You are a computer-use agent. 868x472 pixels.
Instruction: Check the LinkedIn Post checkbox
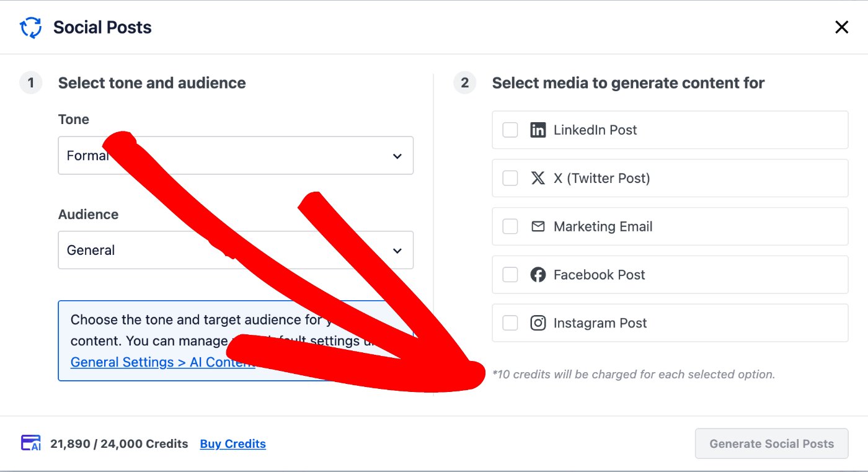tap(510, 130)
